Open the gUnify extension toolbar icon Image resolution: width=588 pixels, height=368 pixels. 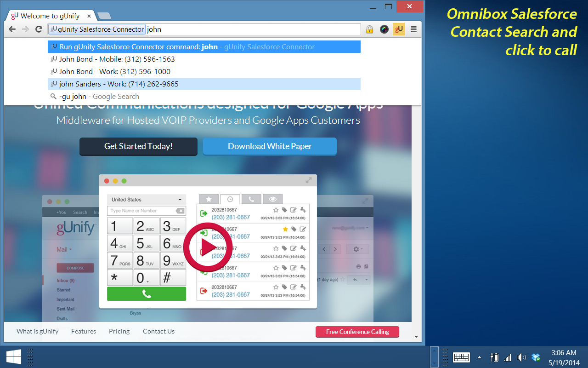[x=399, y=29]
